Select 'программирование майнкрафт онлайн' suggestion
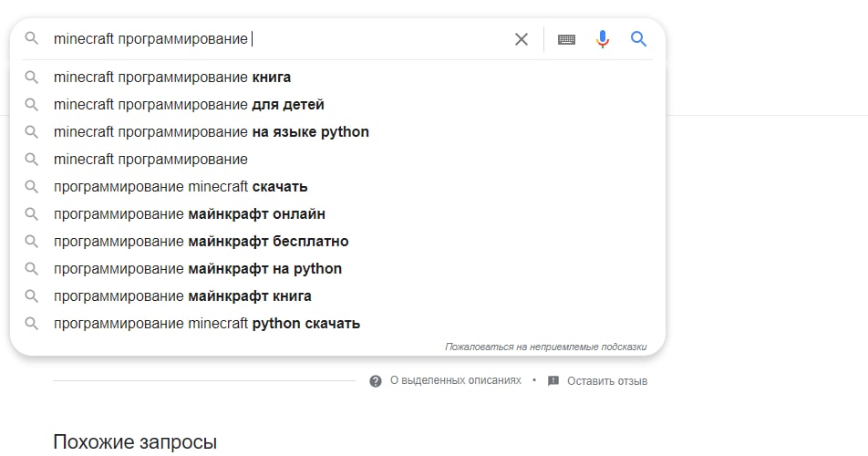This screenshot has height=456, width=868. coord(337,214)
